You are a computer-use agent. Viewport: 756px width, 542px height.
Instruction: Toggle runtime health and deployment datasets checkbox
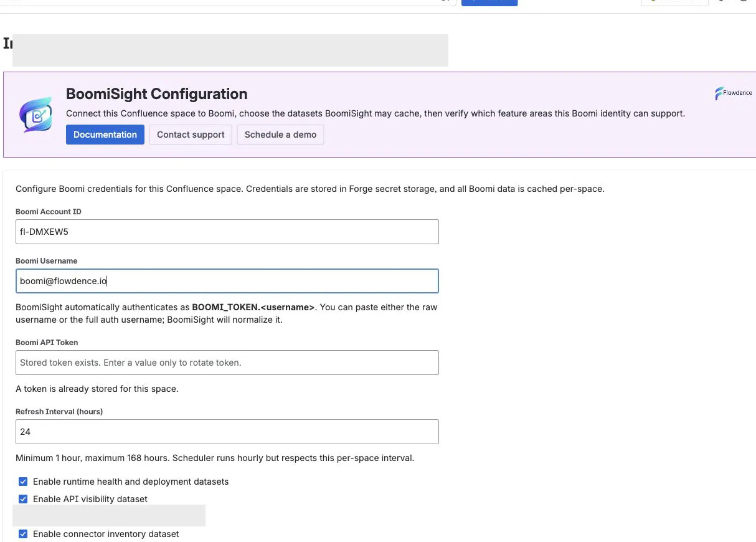click(x=23, y=482)
